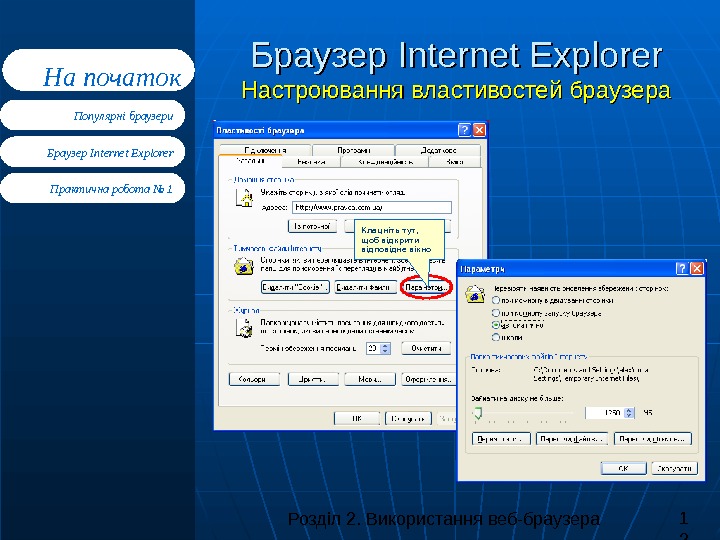Click the disk space spinner arrows in Параметри
Image resolution: width=720 pixels, height=540 pixels.
[x=630, y=413]
